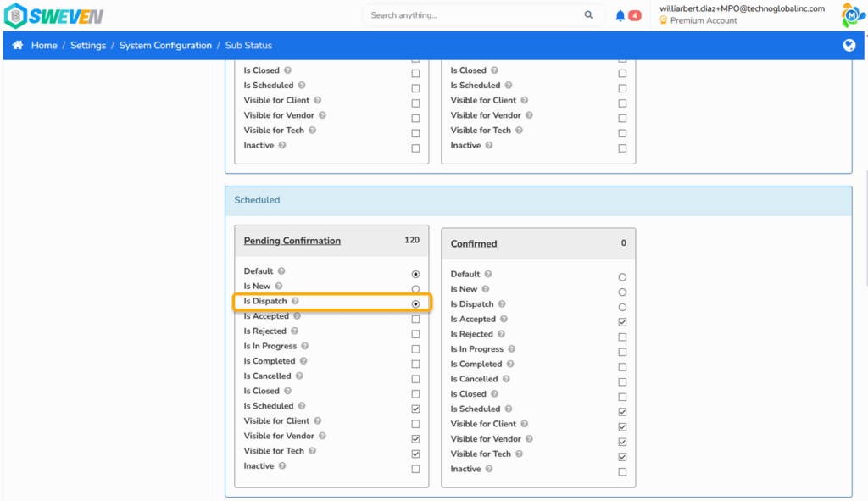Check Is Accepted in Pending Confirmation

[x=415, y=319]
